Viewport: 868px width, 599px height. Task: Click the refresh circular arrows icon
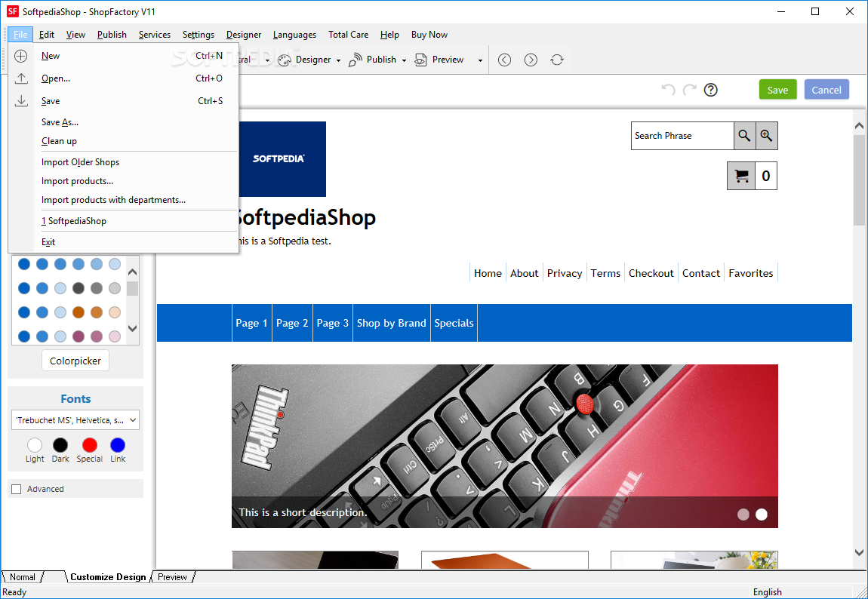(x=557, y=60)
